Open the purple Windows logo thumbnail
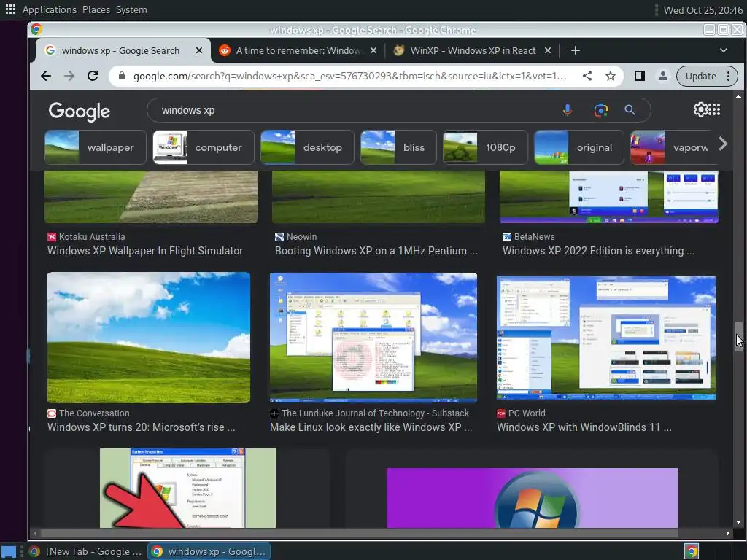 point(532,498)
